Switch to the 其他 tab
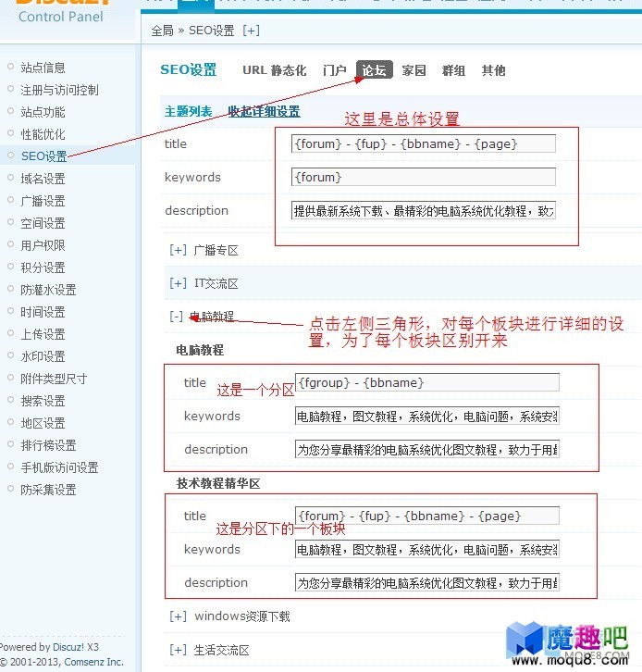This screenshot has width=642, height=672. pos(493,70)
